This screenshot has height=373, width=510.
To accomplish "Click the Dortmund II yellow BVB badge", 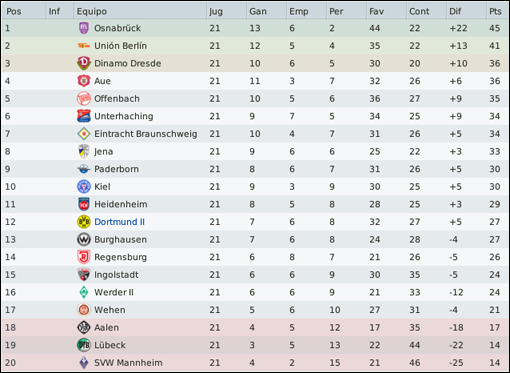I will pyautogui.click(x=84, y=222).
